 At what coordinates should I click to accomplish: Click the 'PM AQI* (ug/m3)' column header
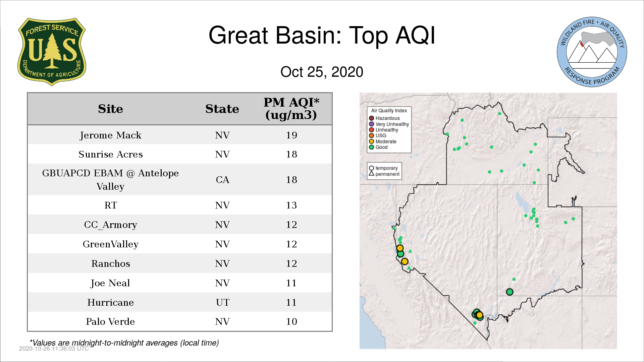point(291,109)
